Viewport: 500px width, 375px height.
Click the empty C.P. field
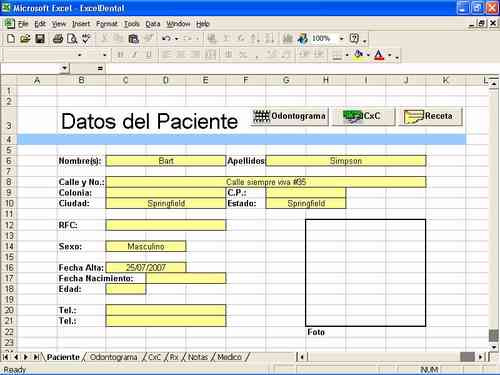[306, 193]
